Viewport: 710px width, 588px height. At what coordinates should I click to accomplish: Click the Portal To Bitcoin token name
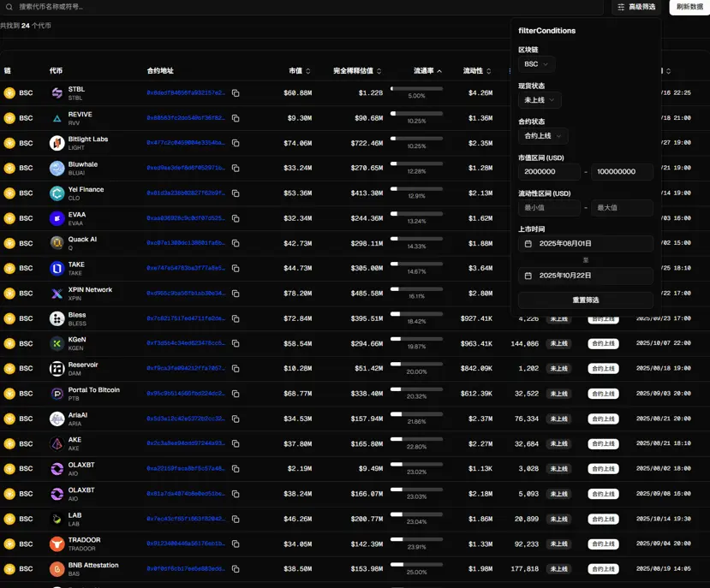point(93,389)
